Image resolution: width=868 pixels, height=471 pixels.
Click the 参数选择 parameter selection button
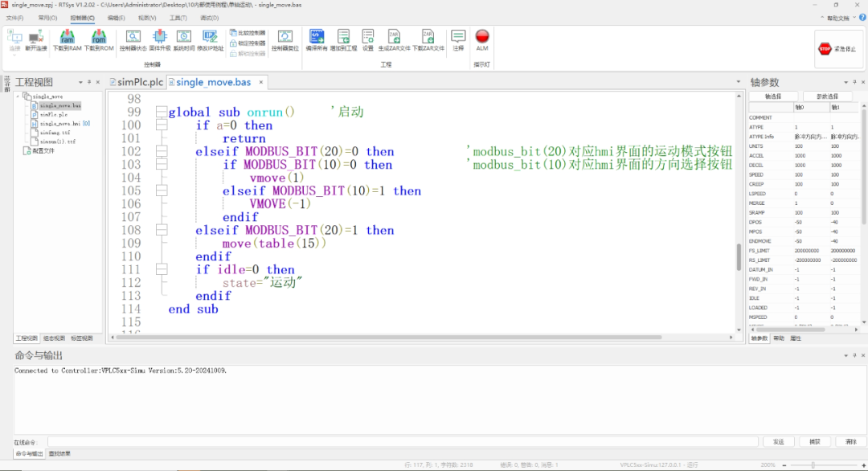point(827,96)
